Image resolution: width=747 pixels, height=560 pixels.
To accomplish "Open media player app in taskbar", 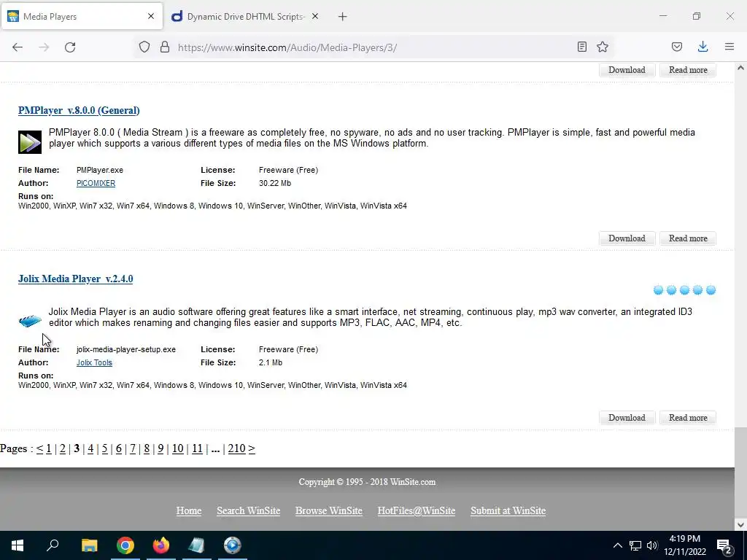I will tap(233, 545).
